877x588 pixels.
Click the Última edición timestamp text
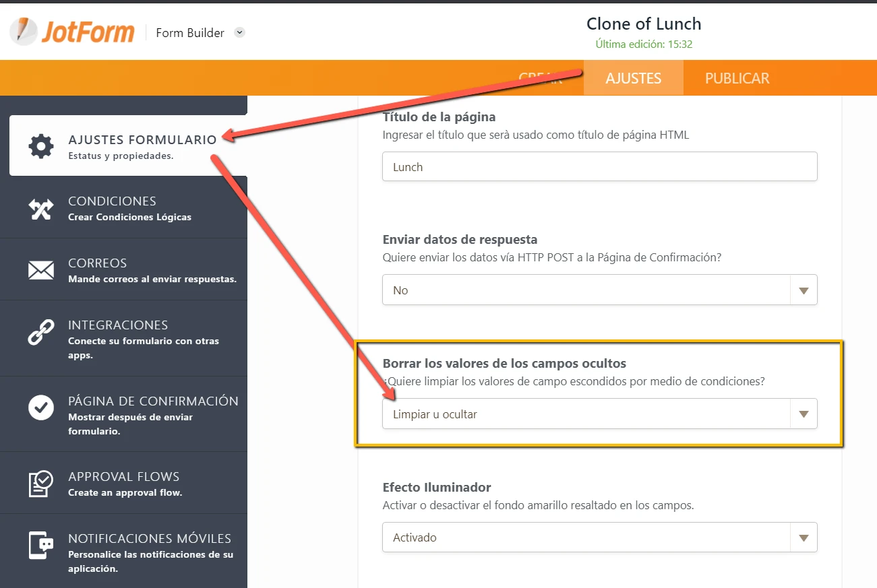(644, 44)
